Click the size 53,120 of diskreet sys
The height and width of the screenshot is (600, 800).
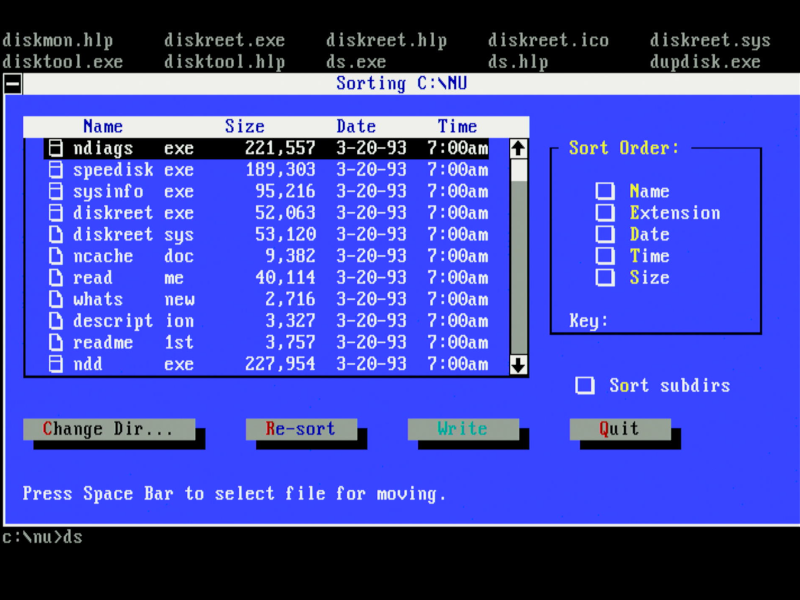tap(285, 235)
